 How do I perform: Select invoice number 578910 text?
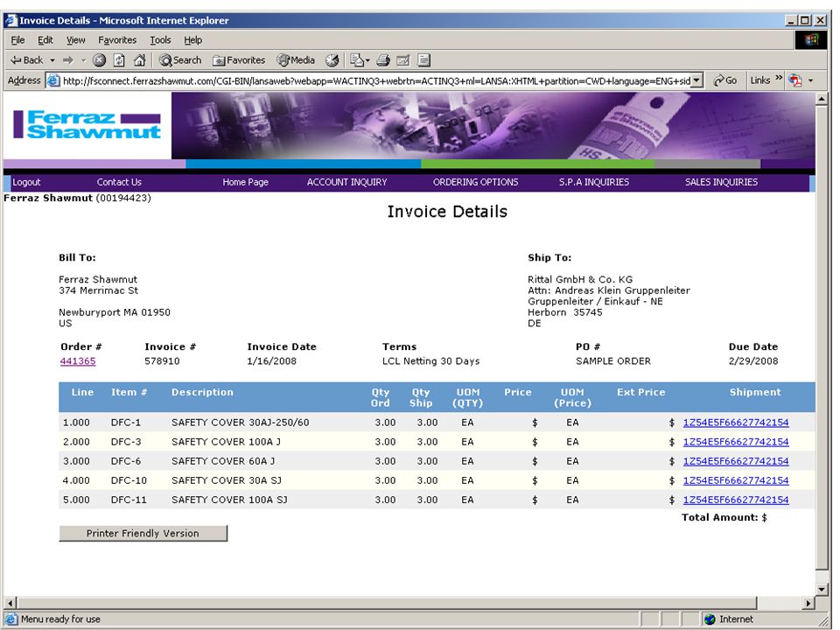click(162, 361)
